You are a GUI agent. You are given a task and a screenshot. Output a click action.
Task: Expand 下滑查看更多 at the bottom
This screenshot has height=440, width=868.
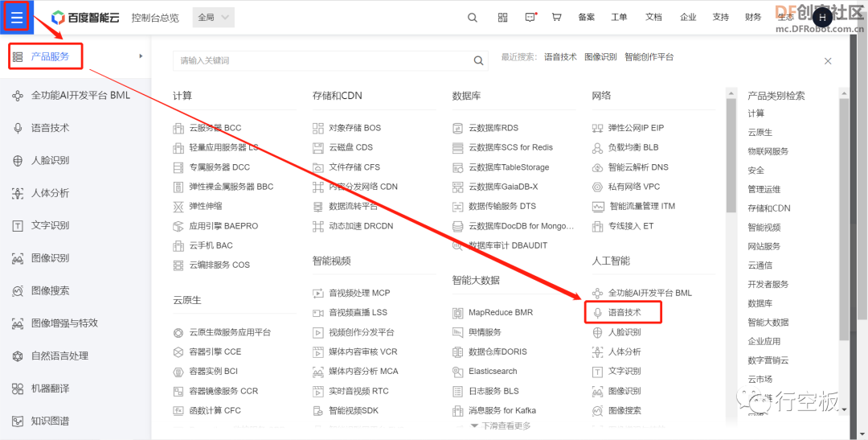pos(501,426)
